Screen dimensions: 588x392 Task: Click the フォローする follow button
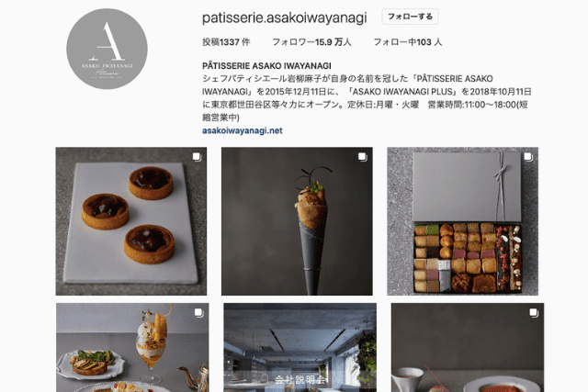click(410, 17)
